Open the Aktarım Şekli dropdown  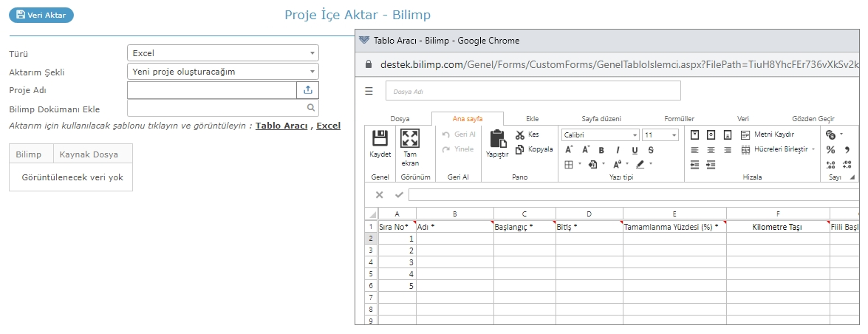(223, 72)
